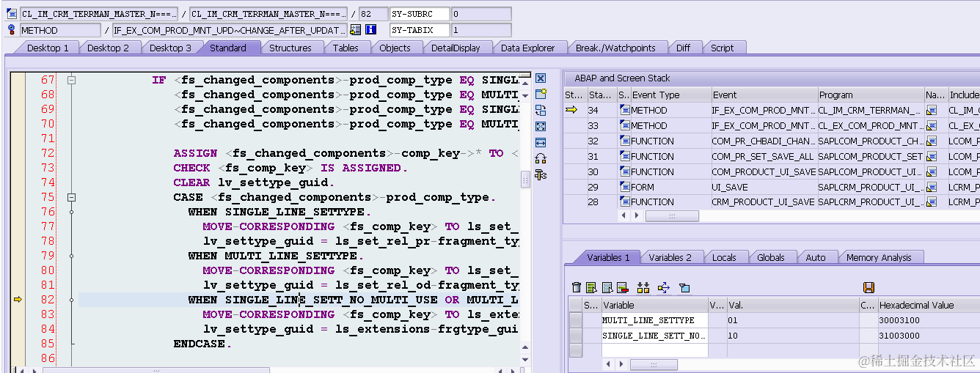This screenshot has height=373, width=980.
Task: Open the Memory Analysis tab
Action: tap(879, 257)
